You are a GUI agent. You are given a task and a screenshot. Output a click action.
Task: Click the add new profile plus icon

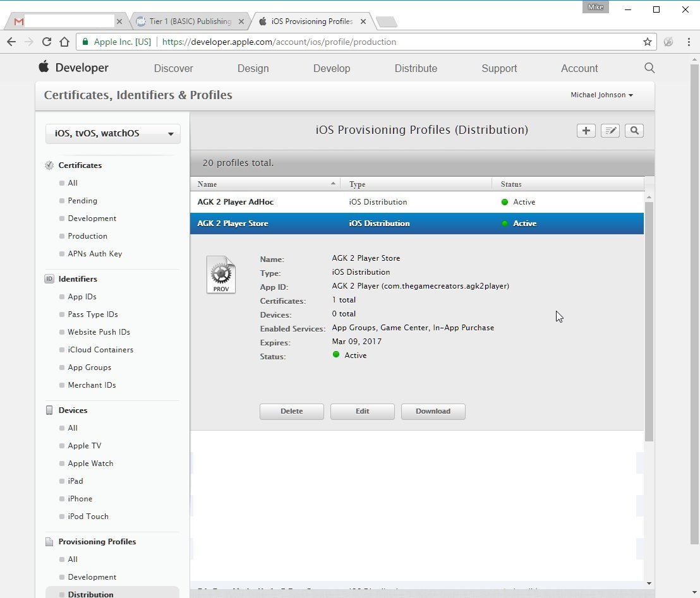tap(586, 131)
